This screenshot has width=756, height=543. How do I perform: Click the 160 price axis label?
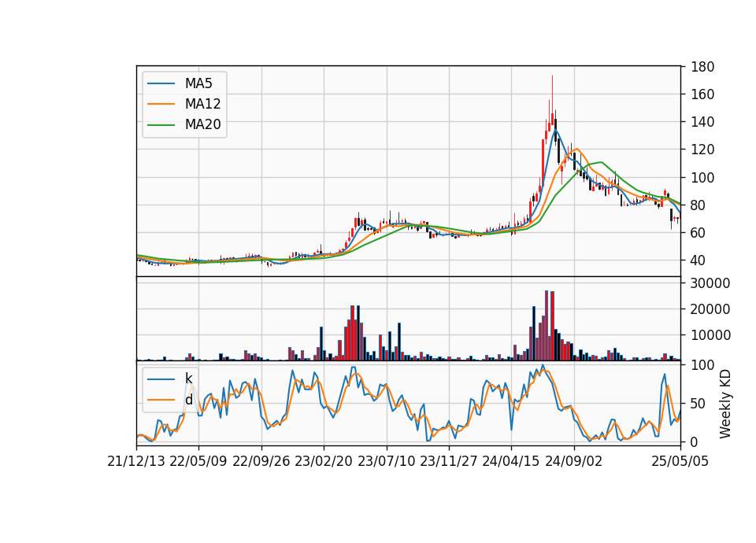(x=702, y=94)
